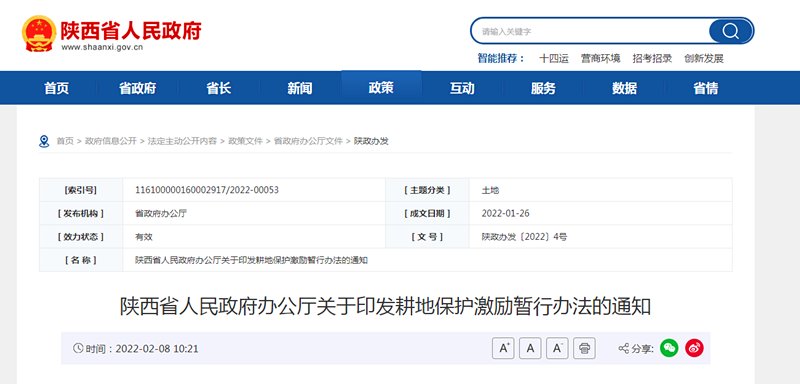The width and height of the screenshot is (800, 384).
Task: Click the 招考招录 recommended link
Action: pyautogui.click(x=652, y=59)
